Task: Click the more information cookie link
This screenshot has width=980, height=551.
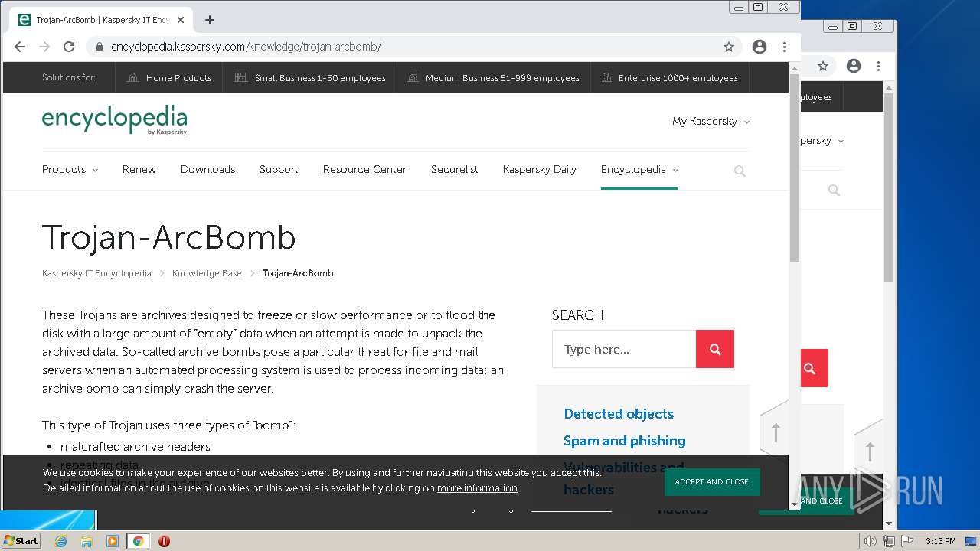Action: coord(477,488)
